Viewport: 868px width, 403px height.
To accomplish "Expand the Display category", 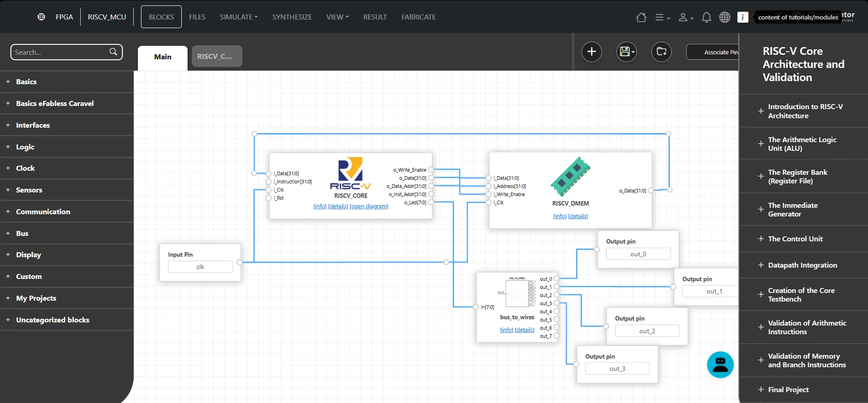I will pyautogui.click(x=67, y=255).
